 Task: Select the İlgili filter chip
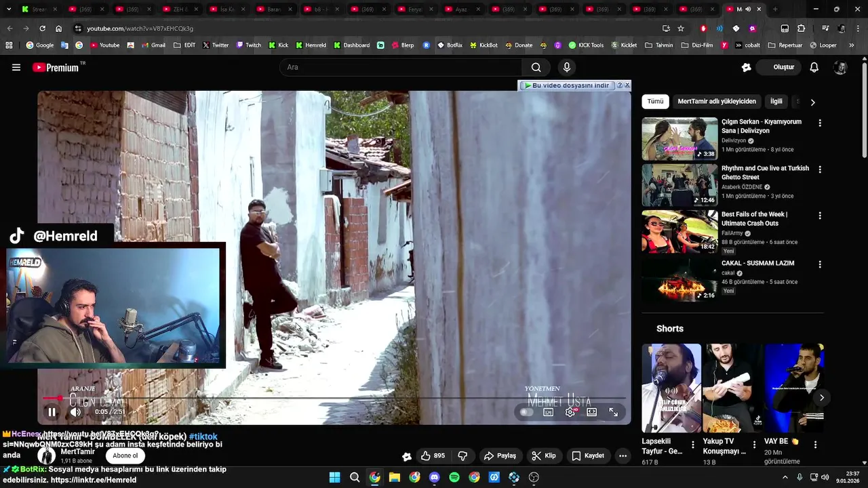776,102
